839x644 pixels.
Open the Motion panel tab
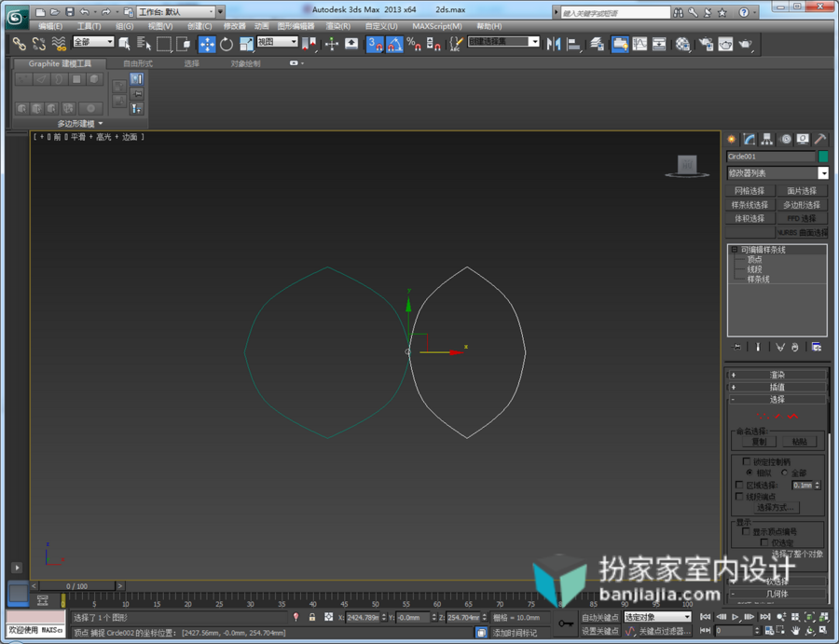(x=786, y=140)
